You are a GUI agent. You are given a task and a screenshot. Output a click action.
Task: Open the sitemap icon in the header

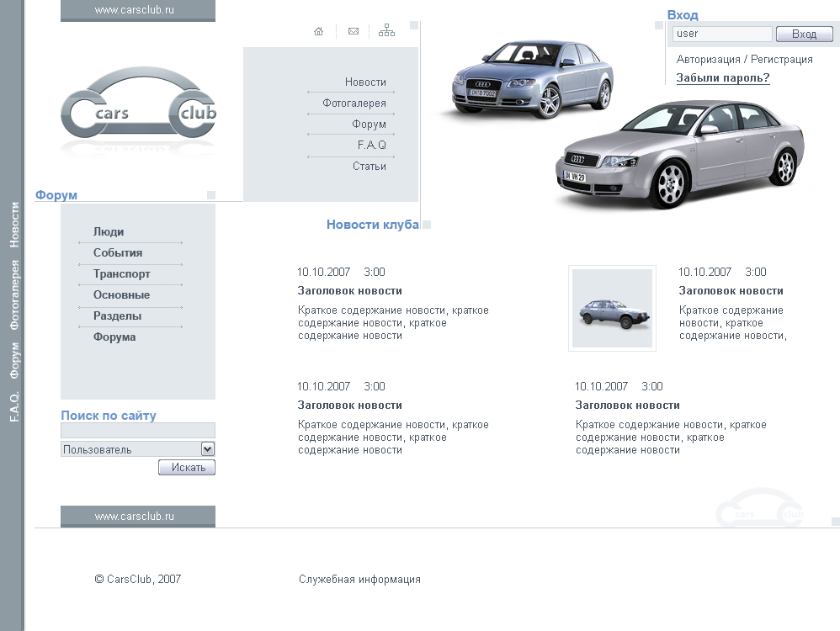point(386,30)
